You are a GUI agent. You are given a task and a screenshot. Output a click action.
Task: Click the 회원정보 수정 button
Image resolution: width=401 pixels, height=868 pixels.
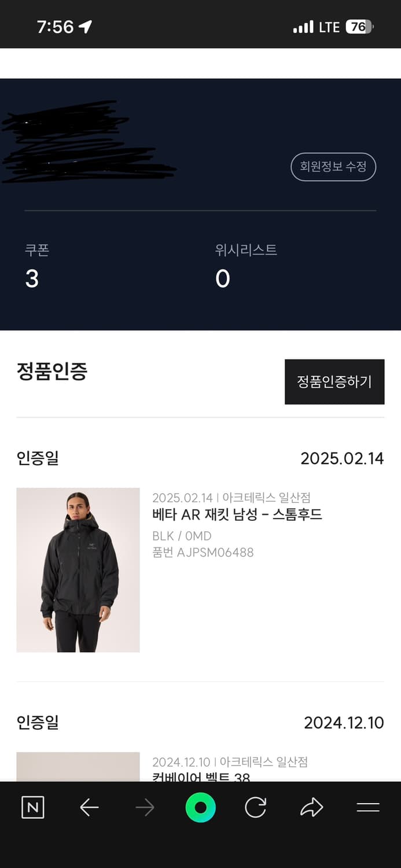pos(333,167)
